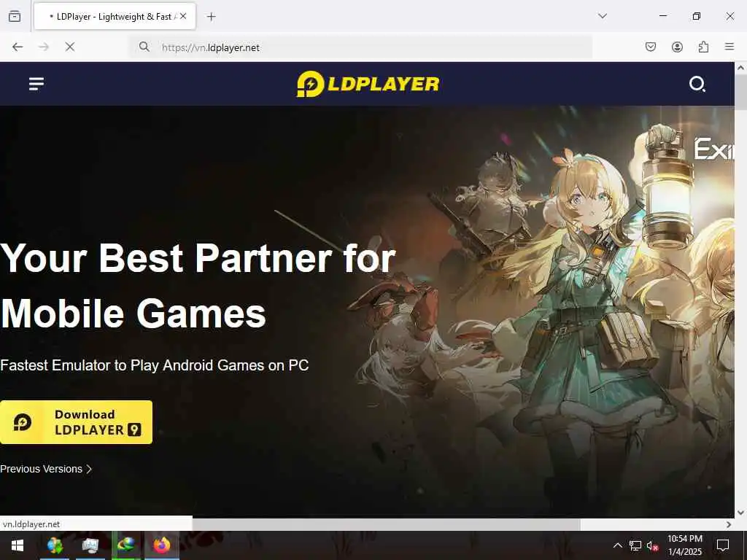This screenshot has height=560, width=747.
Task: Click the address bar search icon
Action: coord(144,47)
